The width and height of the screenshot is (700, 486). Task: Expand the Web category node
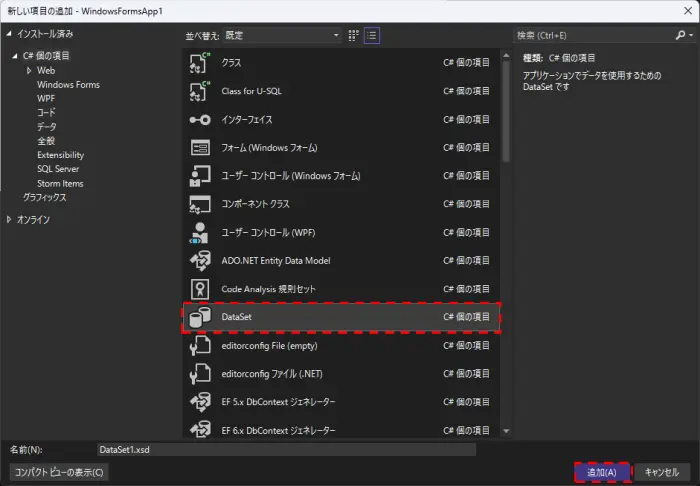[x=29, y=71]
